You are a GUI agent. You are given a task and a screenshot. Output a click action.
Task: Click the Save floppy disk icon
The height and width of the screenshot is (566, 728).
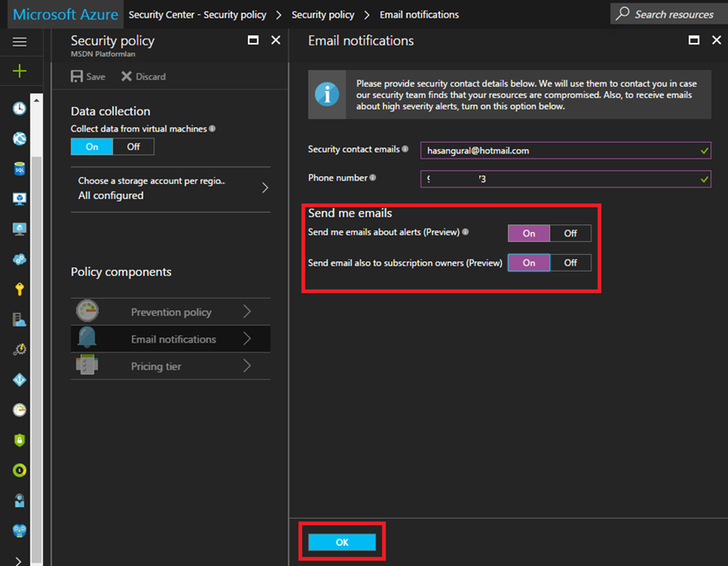click(76, 76)
